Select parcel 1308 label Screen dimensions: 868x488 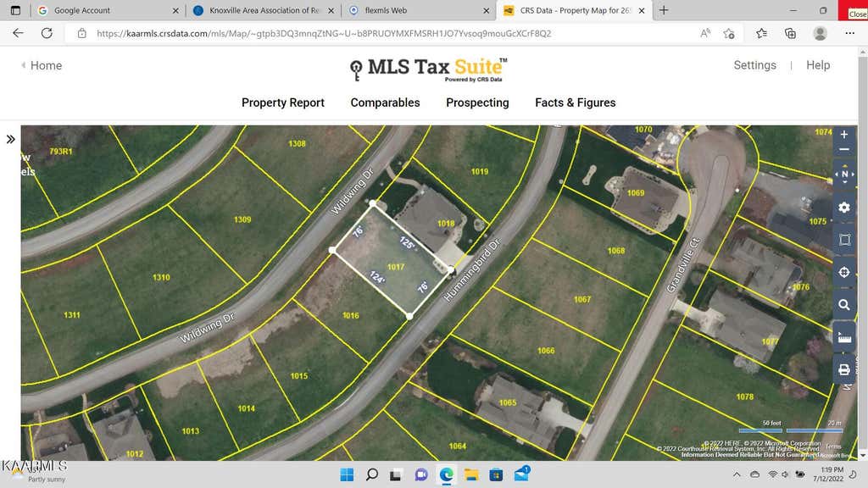297,143
